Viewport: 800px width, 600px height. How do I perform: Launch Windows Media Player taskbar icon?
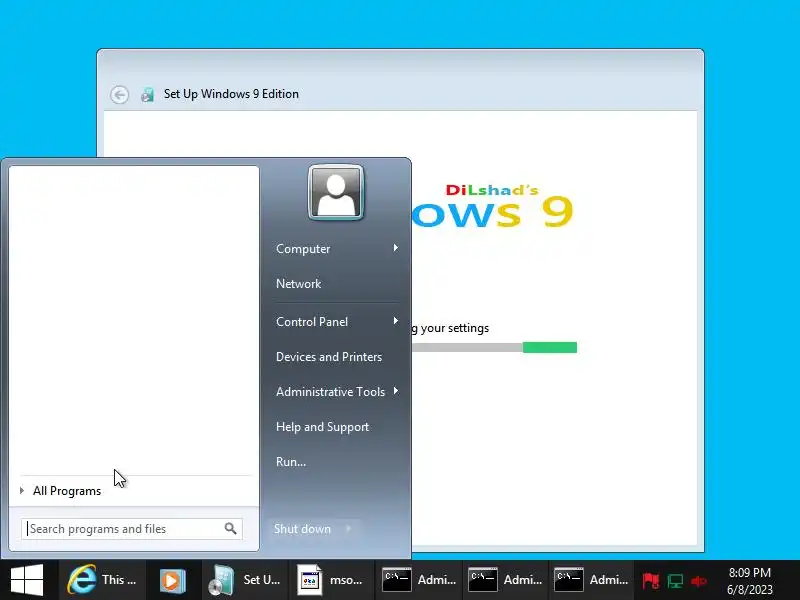[x=173, y=580]
